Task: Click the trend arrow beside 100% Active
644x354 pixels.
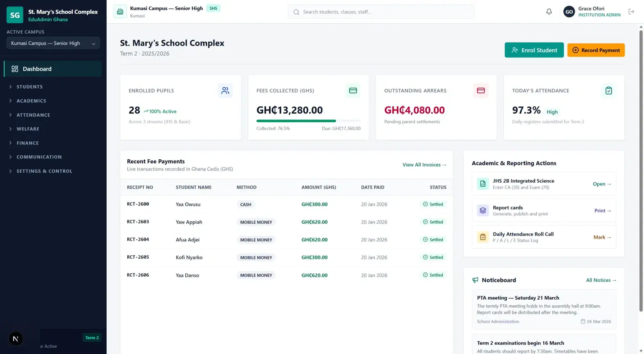Action: (146, 111)
